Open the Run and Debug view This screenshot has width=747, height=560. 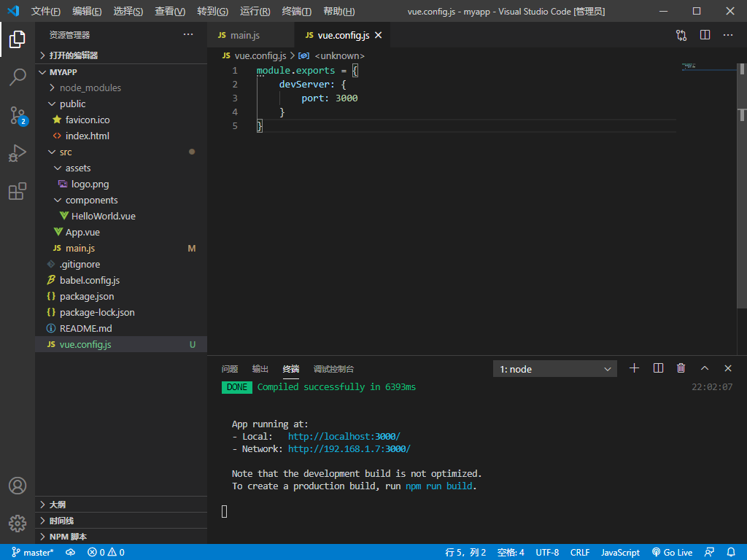pos(18,153)
